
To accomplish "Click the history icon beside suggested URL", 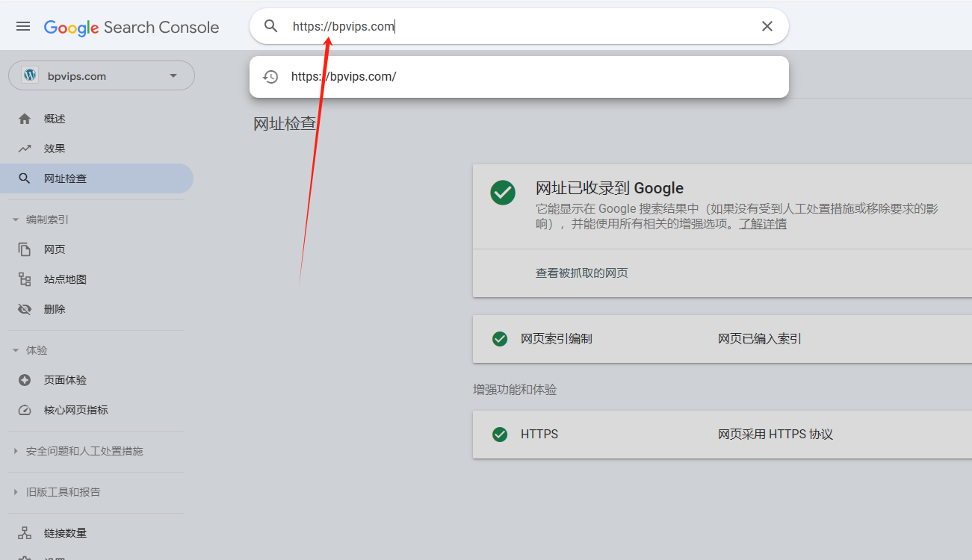I will coord(270,77).
